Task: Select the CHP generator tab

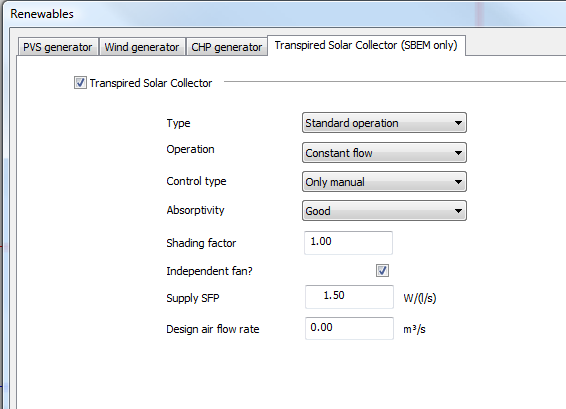Action: [227, 47]
